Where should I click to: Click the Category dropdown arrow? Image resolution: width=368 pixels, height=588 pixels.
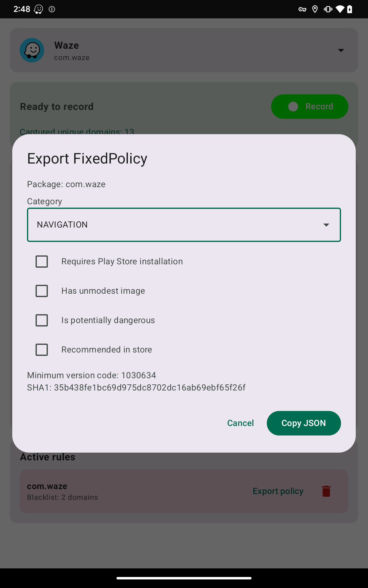(x=326, y=225)
